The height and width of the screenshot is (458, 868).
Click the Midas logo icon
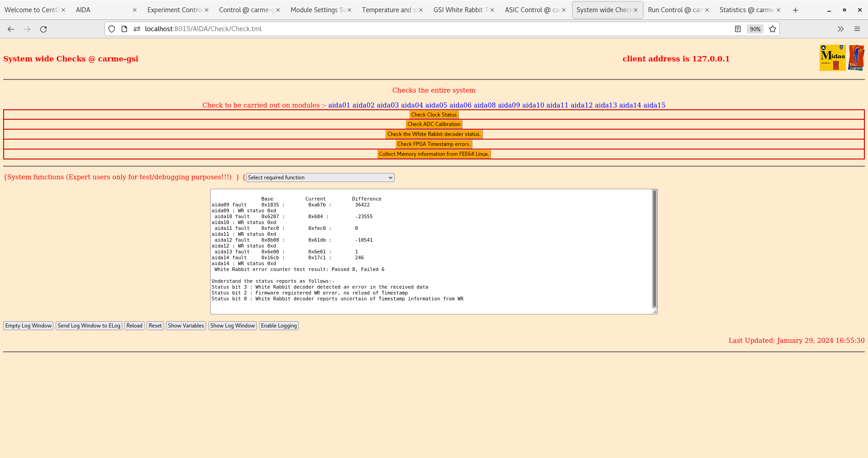point(832,57)
